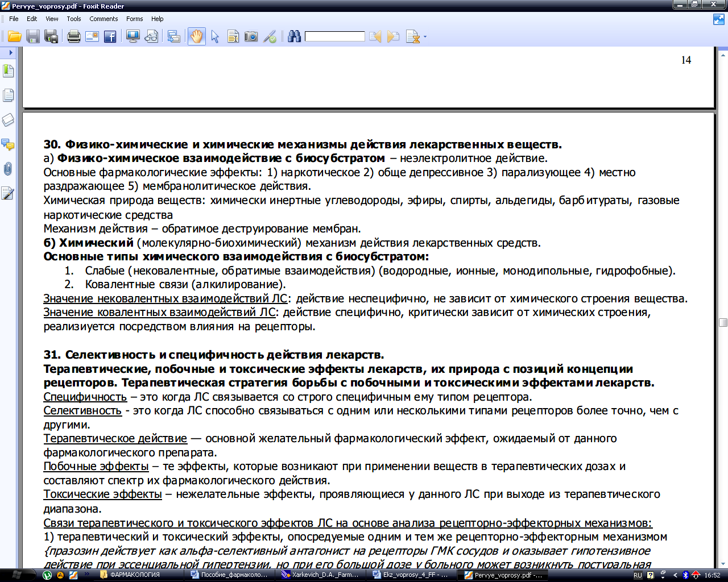The height and width of the screenshot is (582, 728).
Task: Click Pervye_voprosy.pdf taskbar button
Action: [504, 575]
